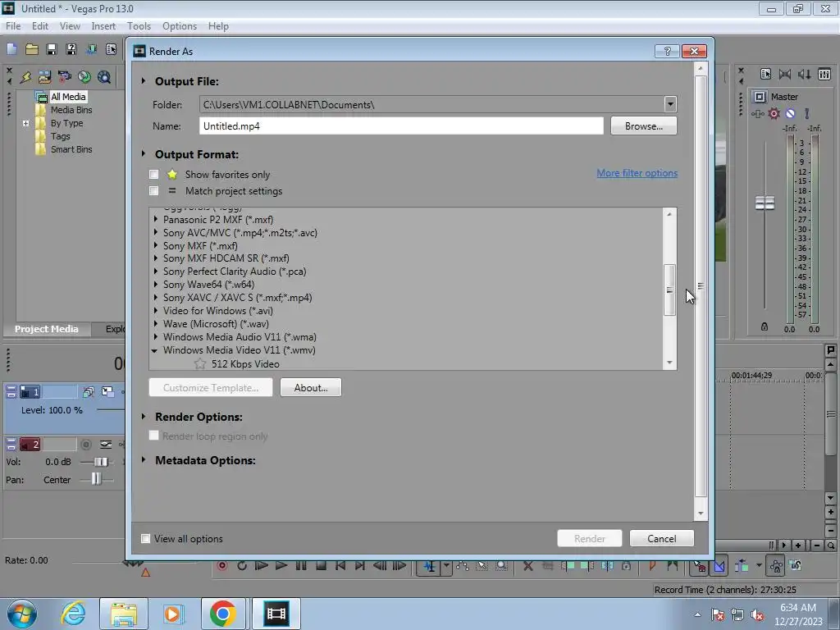Toggle the lock icon under Master fader
The width and height of the screenshot is (840, 630).
[765, 326]
